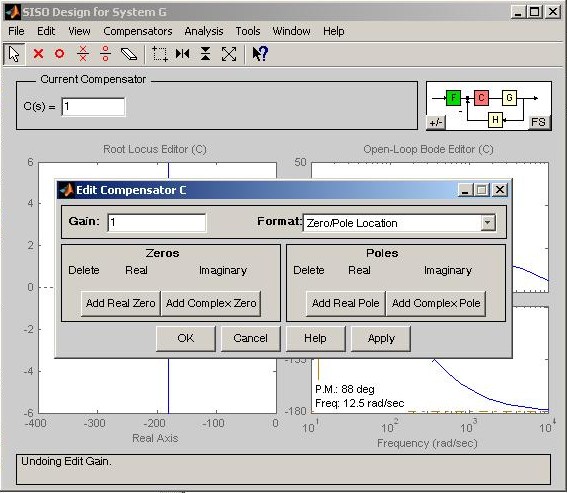567x493 pixels.
Task: Click the Root Locus Editor (C) title
Action: tap(155, 149)
